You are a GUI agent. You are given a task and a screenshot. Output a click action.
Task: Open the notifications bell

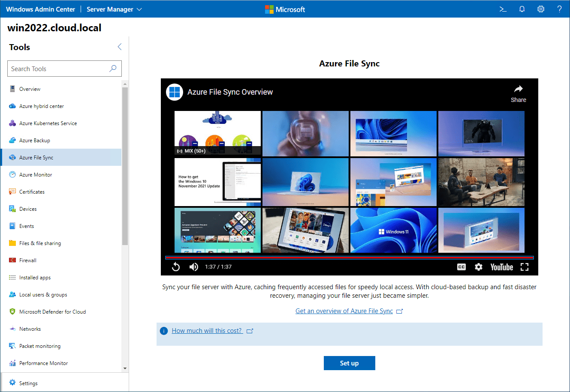[x=522, y=9]
